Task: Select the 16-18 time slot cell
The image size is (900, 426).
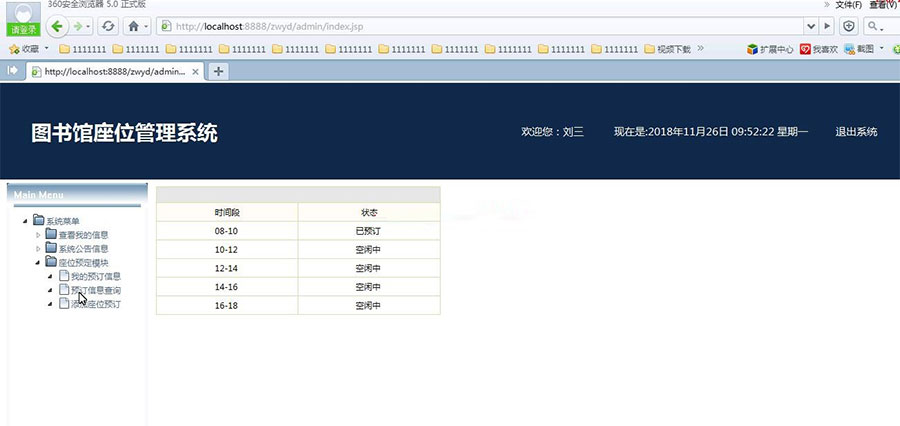Action: [227, 305]
